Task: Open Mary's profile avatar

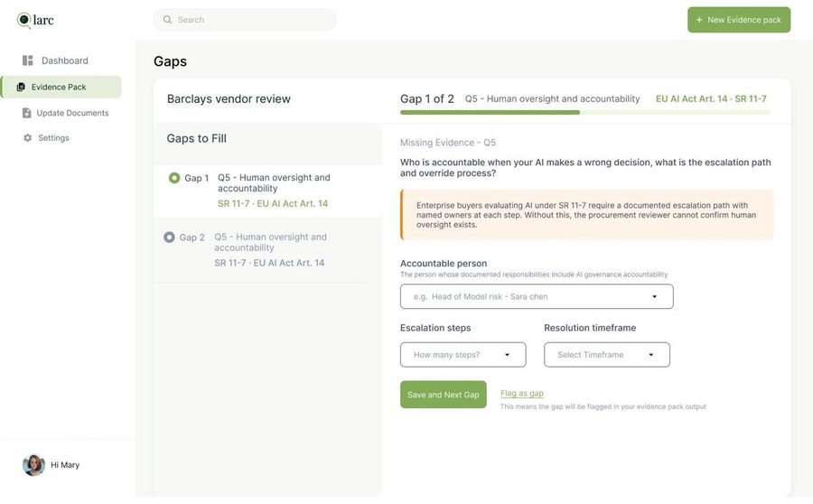Action: click(x=33, y=465)
